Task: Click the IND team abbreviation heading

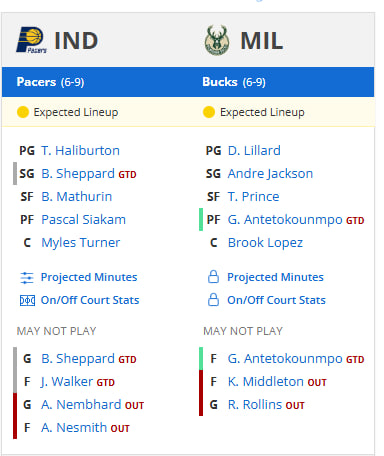Action: click(x=76, y=41)
